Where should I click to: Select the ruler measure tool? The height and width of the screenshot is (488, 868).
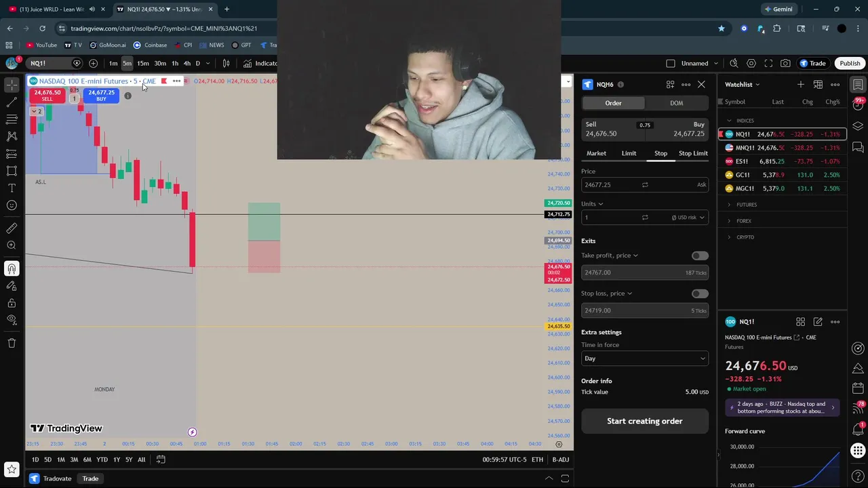[x=12, y=228]
